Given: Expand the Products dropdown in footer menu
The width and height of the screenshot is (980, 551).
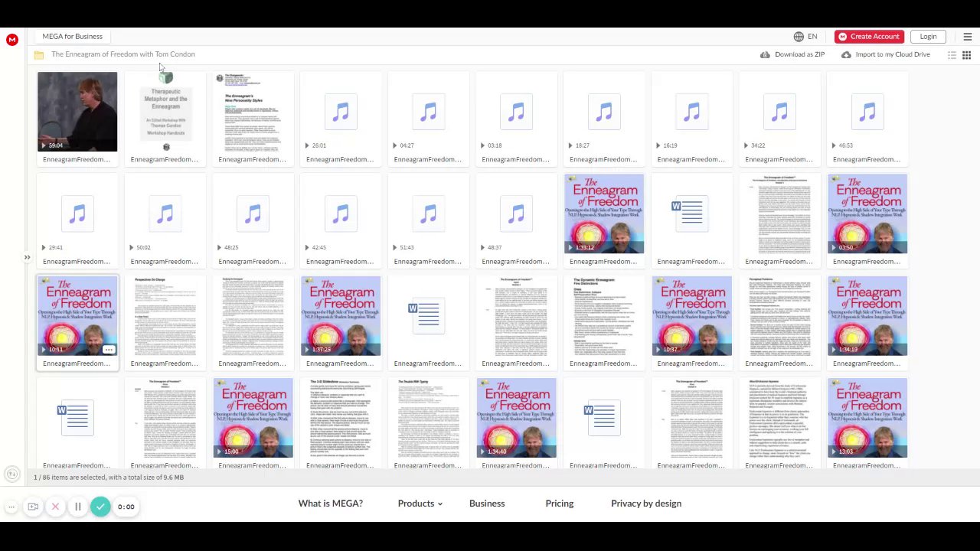Looking at the screenshot, I should coord(420,504).
